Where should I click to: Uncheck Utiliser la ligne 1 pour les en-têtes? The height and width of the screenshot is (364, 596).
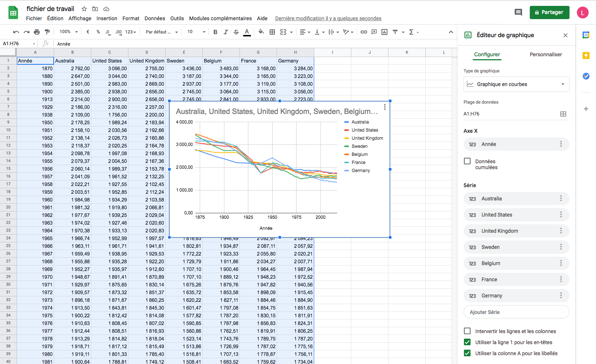coord(467,342)
